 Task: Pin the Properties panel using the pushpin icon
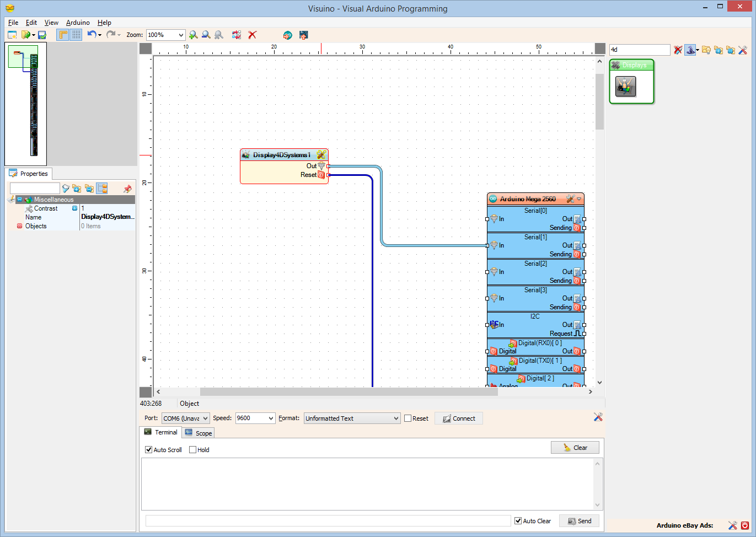[x=127, y=188]
